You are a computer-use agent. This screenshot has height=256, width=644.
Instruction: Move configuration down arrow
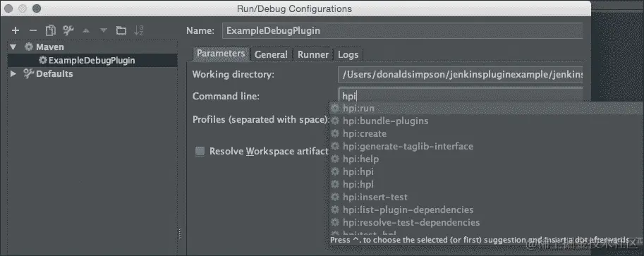pyautogui.click(x=104, y=30)
